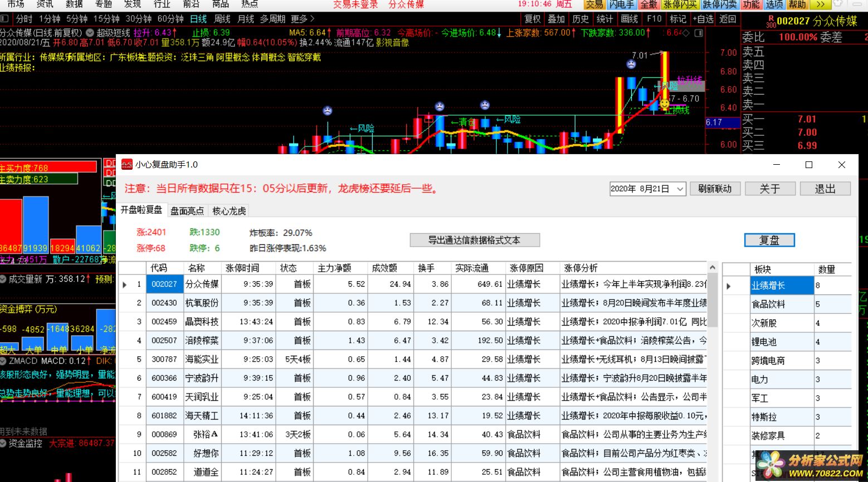This screenshot has width=868, height=482.
Task: Add stock with +自选
Action: click(703, 19)
